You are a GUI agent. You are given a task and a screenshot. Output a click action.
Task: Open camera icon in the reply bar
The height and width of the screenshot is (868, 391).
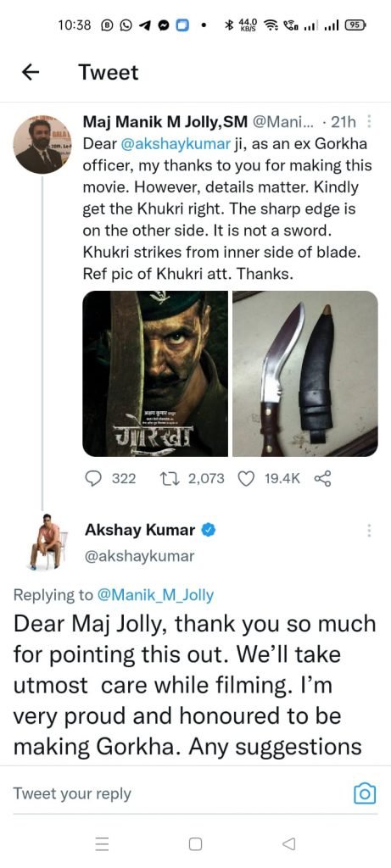(365, 793)
